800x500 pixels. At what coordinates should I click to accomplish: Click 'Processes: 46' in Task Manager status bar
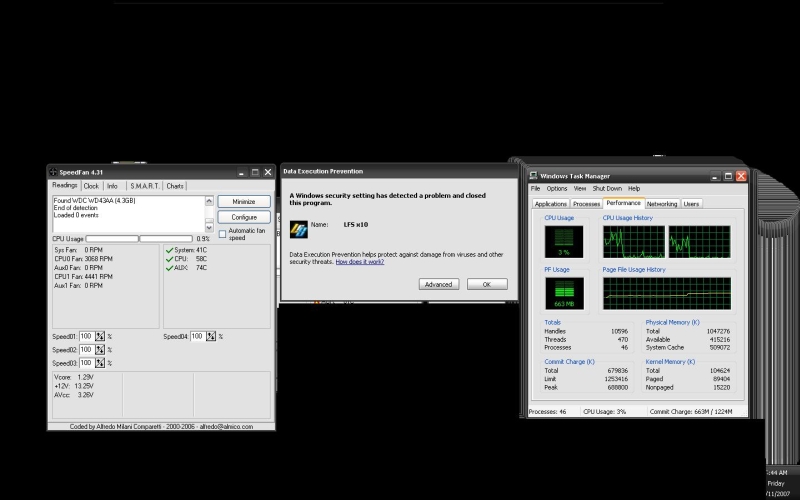coord(547,411)
